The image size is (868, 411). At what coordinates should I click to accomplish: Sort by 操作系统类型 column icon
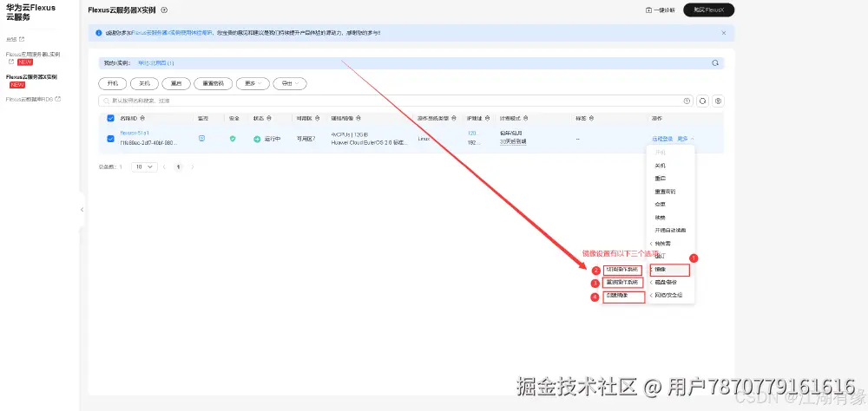click(x=454, y=119)
